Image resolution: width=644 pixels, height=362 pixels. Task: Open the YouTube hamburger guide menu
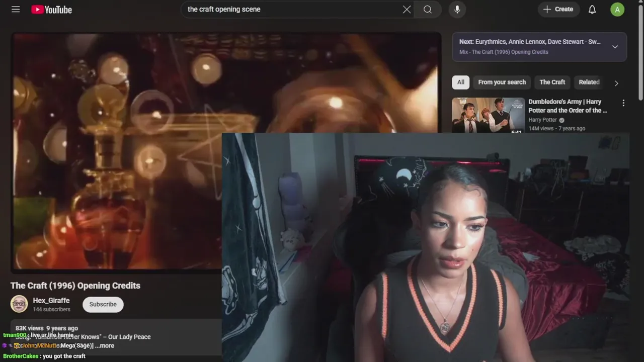click(16, 9)
